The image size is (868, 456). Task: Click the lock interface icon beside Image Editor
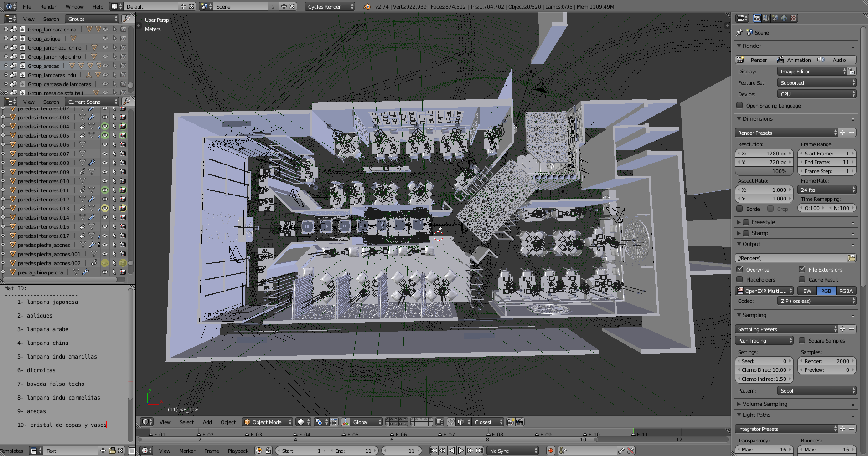coord(852,72)
